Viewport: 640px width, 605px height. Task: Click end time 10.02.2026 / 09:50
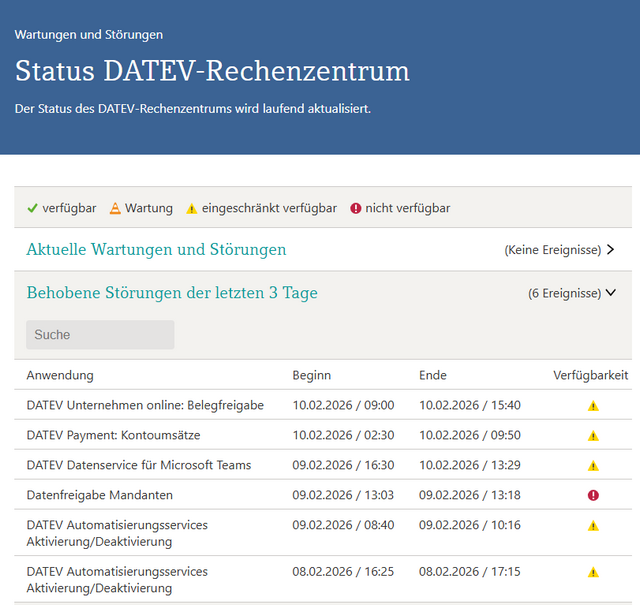[x=470, y=435]
